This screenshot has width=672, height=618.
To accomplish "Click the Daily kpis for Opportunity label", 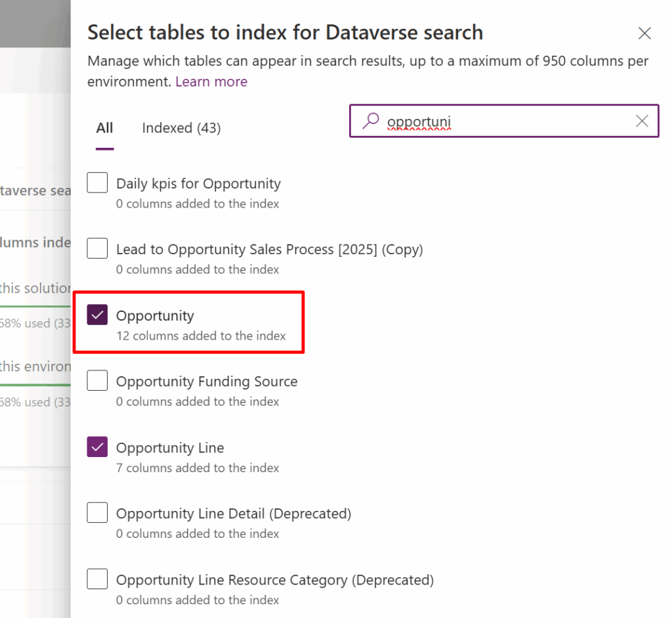I will coord(198,184).
